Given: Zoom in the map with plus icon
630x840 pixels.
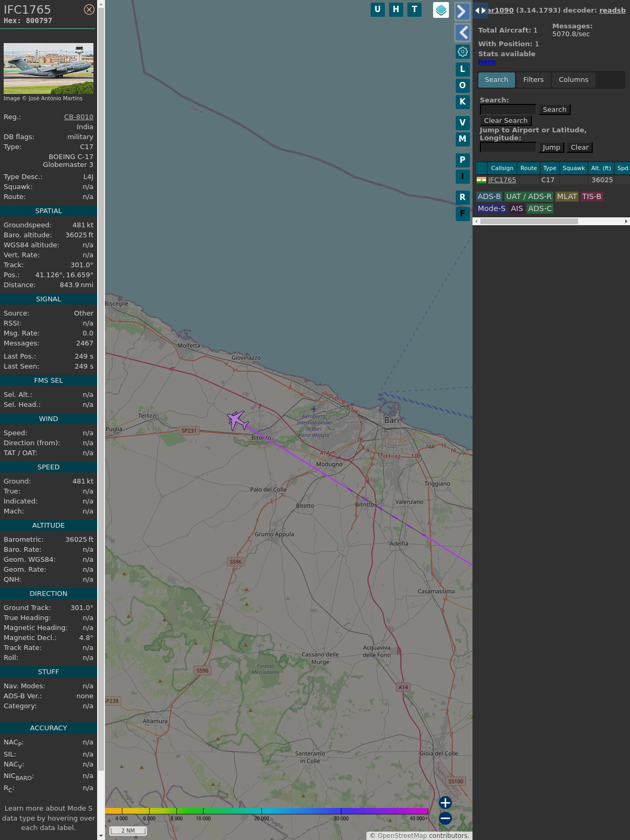Looking at the screenshot, I should [445, 803].
